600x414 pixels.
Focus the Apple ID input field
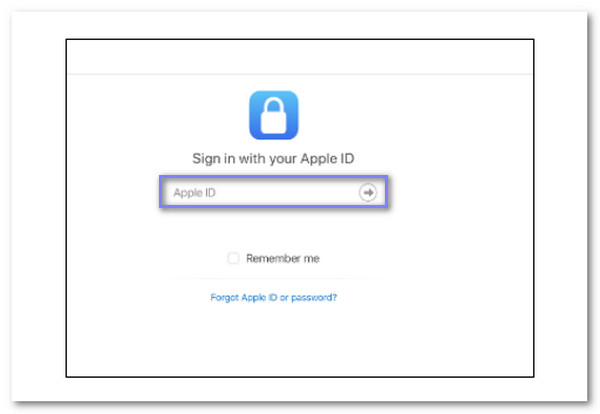[274, 192]
